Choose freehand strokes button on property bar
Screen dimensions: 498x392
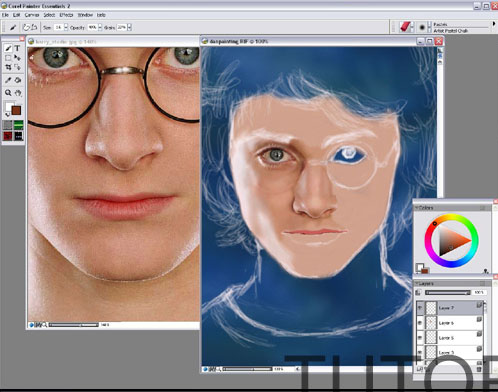click(x=26, y=27)
